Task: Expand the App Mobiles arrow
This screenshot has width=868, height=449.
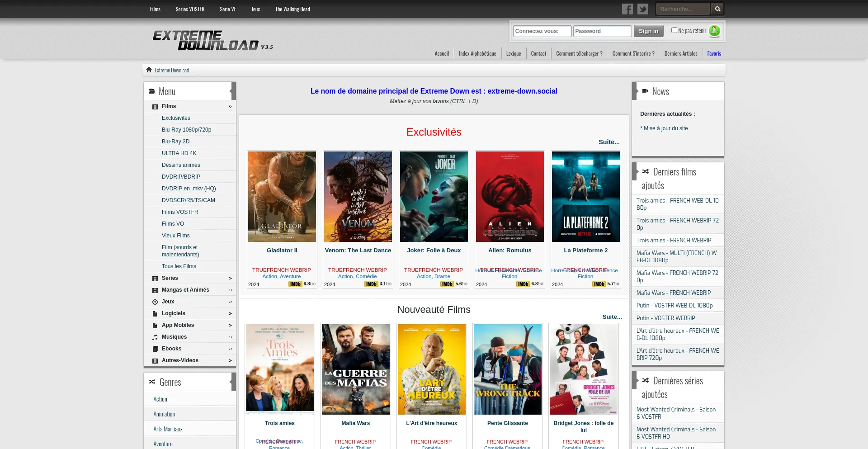Action: click(230, 326)
